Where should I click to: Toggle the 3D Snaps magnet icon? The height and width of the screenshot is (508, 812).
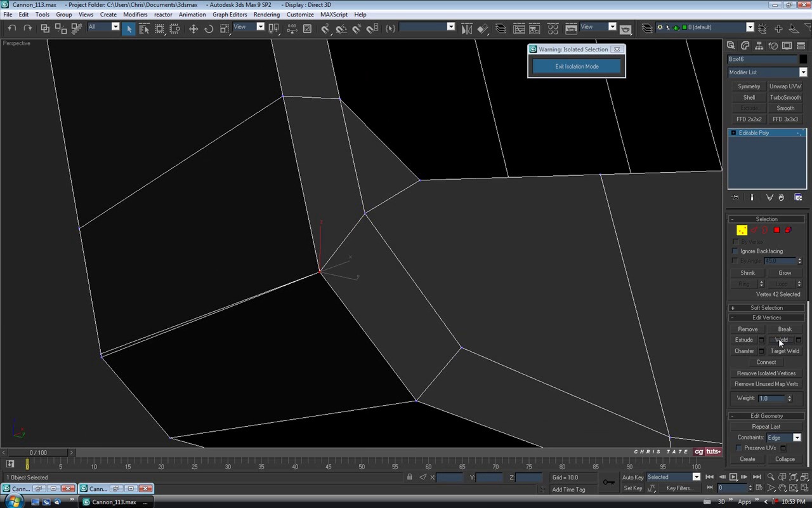click(325, 29)
